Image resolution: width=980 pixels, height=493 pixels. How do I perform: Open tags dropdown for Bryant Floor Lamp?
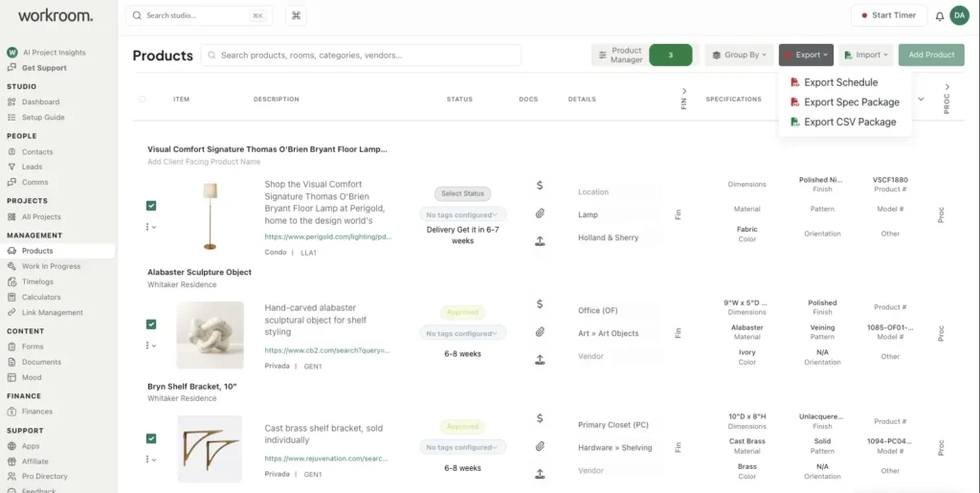462,215
